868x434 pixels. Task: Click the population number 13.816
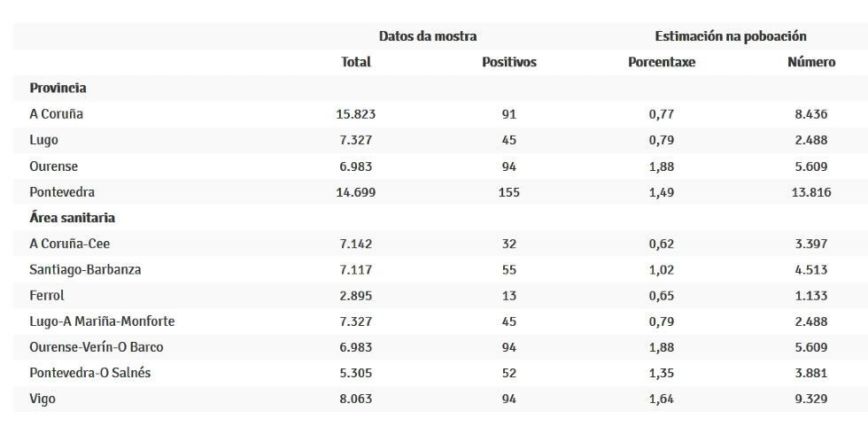click(811, 191)
